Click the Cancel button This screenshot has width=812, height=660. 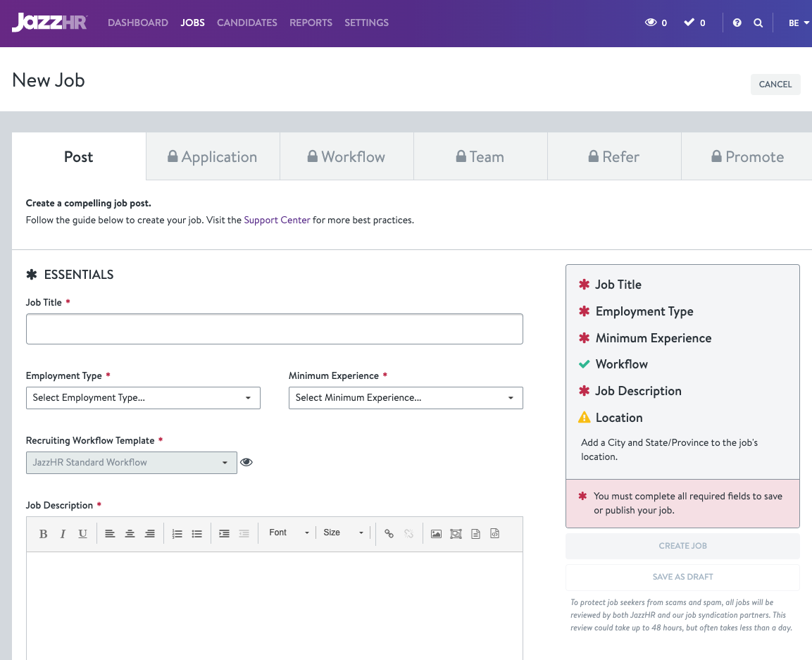pyautogui.click(x=775, y=85)
